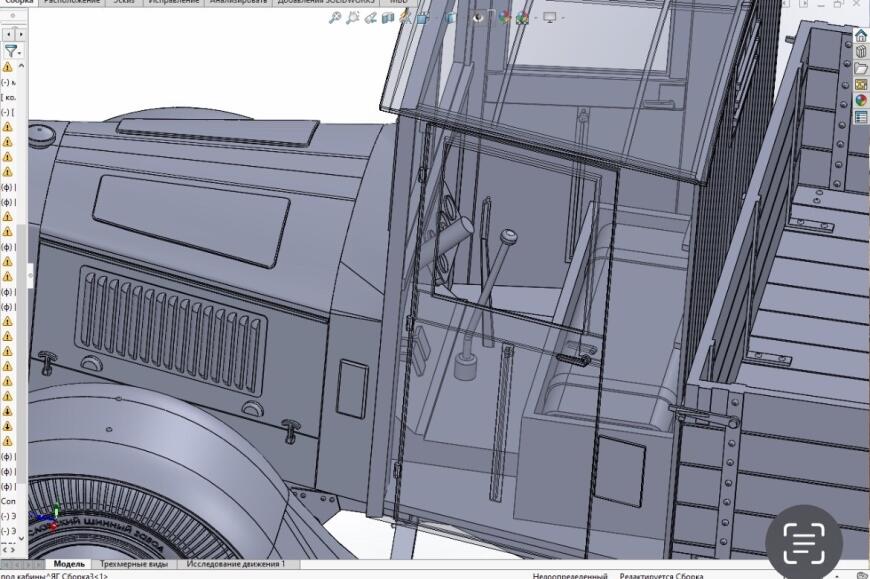Click horizontal scroll left arrow under tree
870x579 pixels.
click(x=5, y=550)
